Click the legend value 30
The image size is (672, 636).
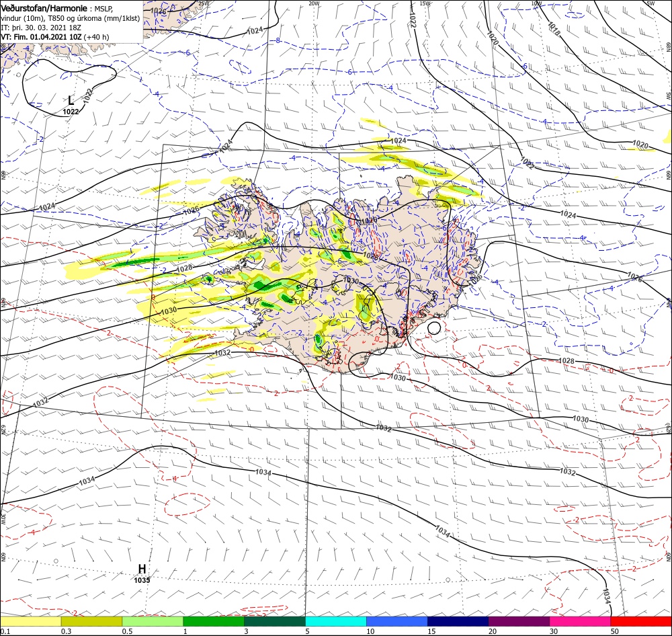click(554, 631)
